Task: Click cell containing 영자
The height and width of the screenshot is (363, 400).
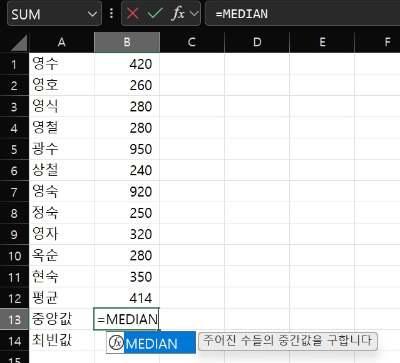Action: point(61,234)
